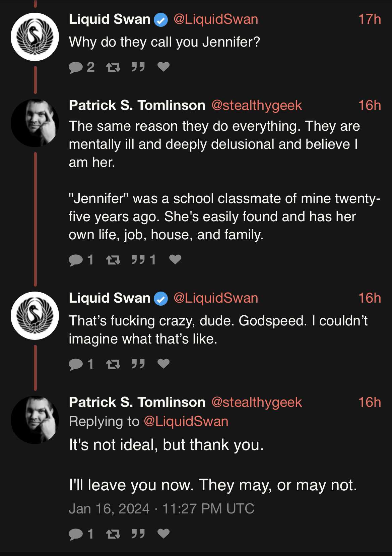Like the 'Godspeed' tweet from Liquid Swan
Viewport: 392px width, 556px height.
tap(164, 364)
